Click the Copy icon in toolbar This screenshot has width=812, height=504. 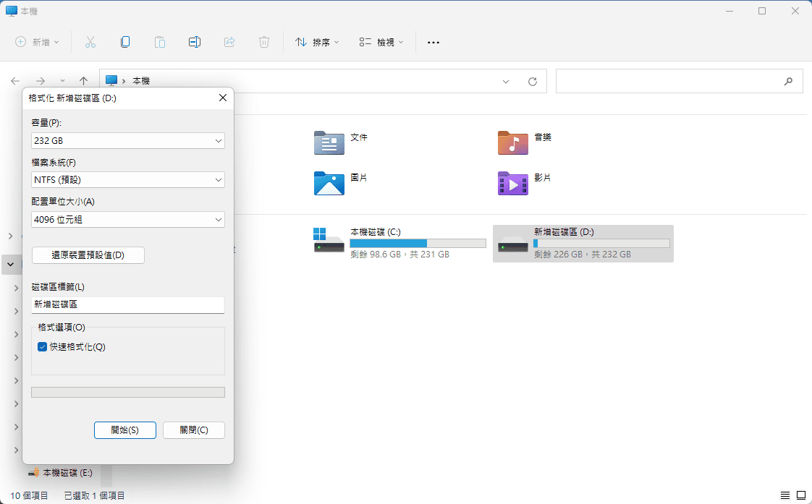(x=125, y=42)
